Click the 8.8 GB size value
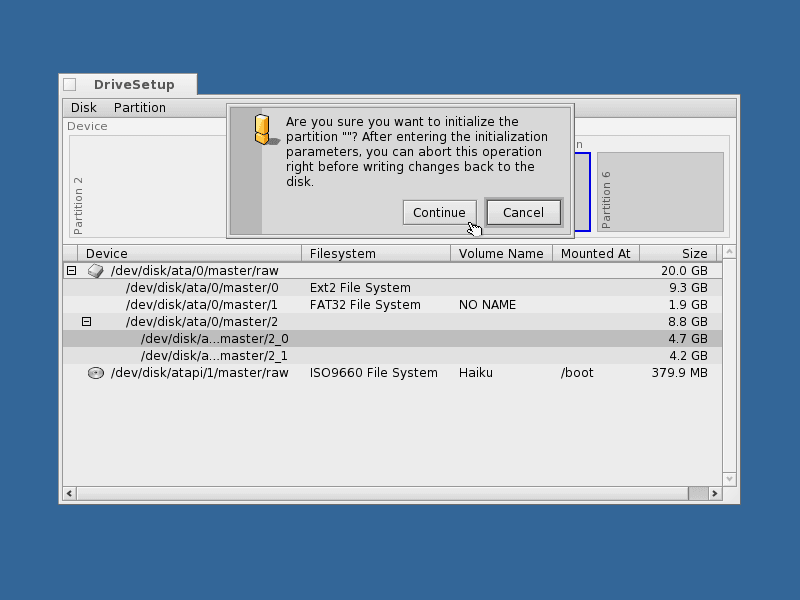This screenshot has height=600, width=800. pyautogui.click(x=688, y=321)
